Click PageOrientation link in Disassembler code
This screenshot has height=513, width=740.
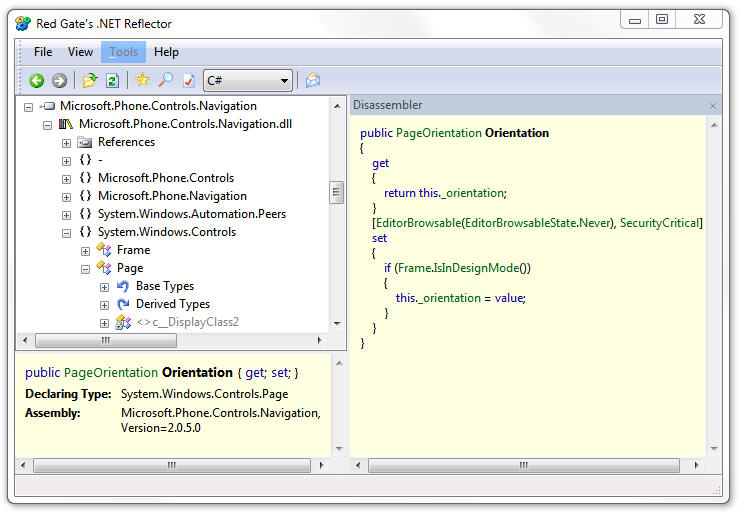438,133
